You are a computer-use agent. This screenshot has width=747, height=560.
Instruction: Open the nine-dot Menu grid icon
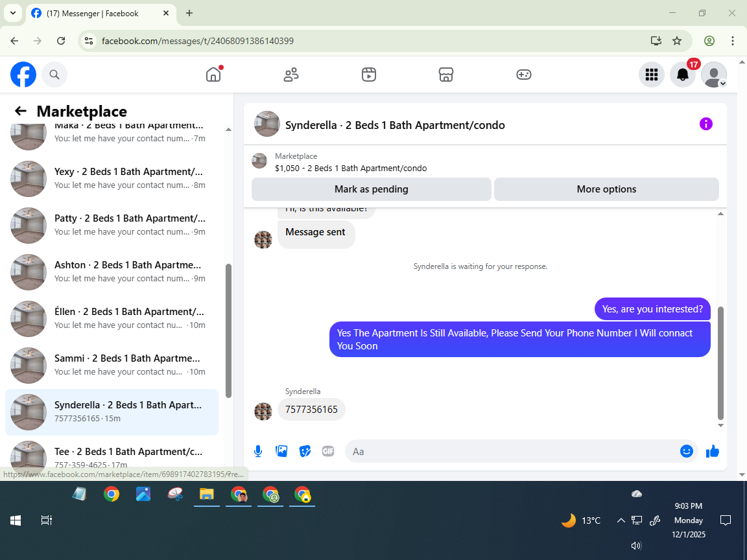pyautogui.click(x=651, y=75)
